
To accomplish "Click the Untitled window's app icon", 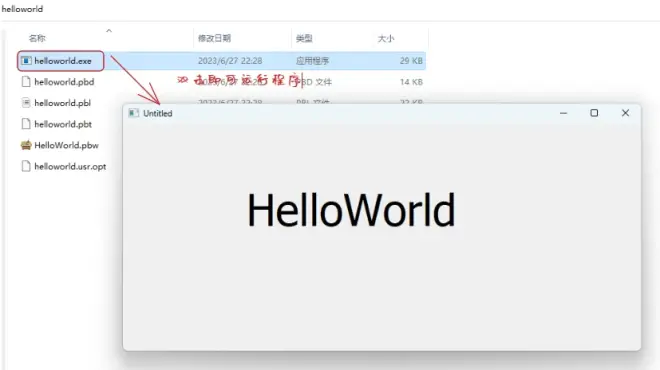I will point(133,113).
